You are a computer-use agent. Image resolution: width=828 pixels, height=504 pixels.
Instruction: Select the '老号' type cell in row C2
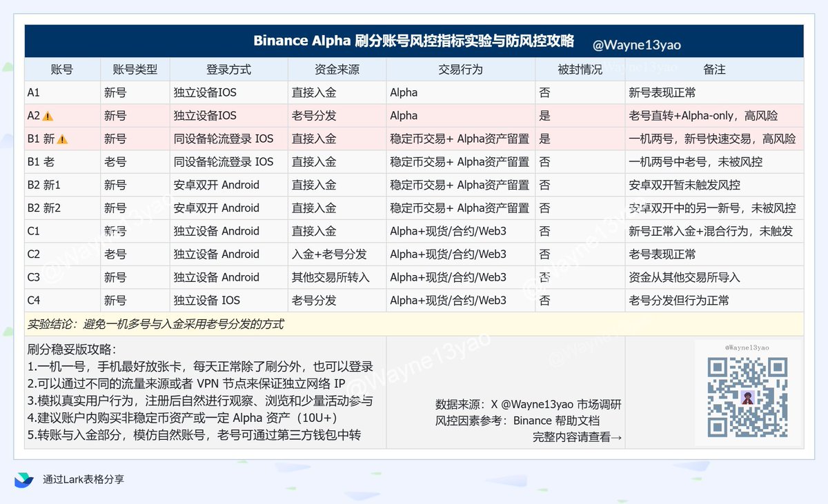pos(135,254)
